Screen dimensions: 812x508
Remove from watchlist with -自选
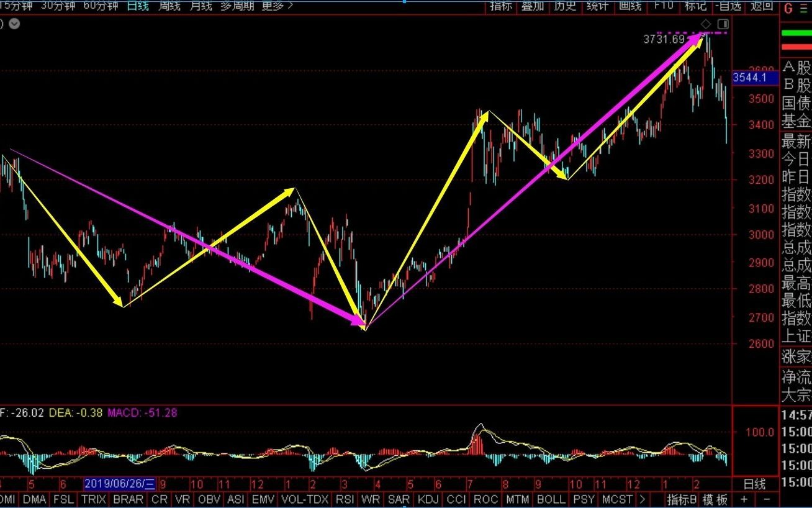[728, 6]
